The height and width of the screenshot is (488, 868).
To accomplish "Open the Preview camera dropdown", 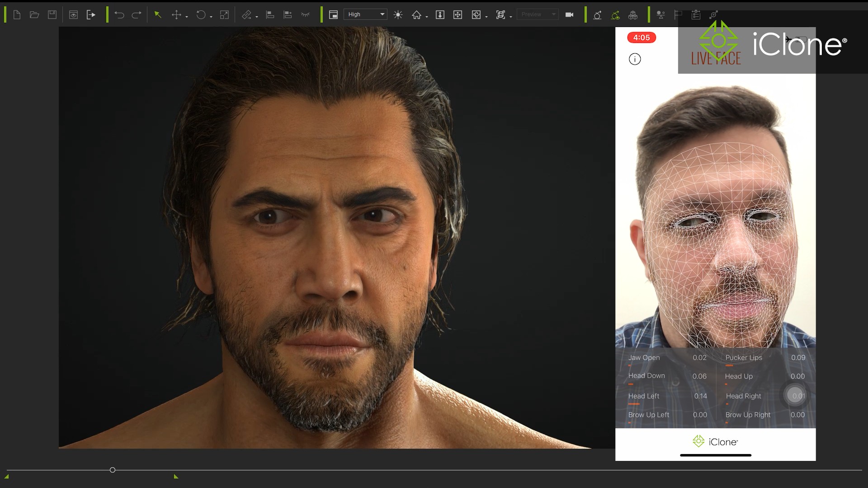I will (538, 14).
